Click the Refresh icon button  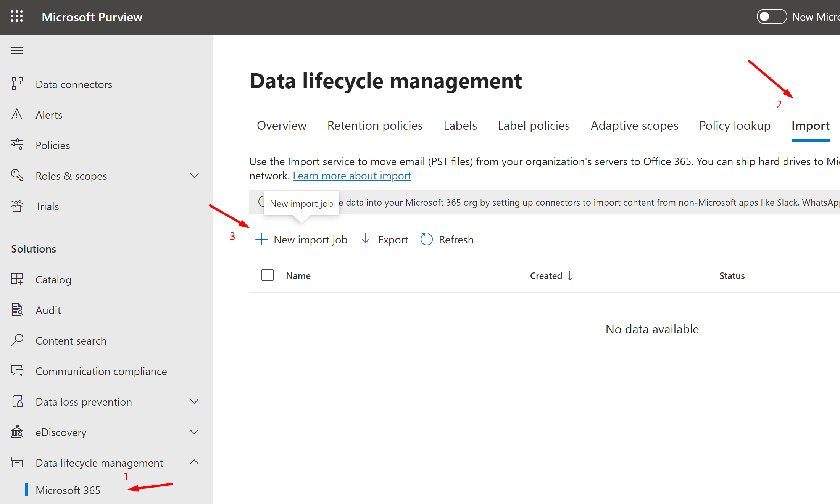pos(427,240)
